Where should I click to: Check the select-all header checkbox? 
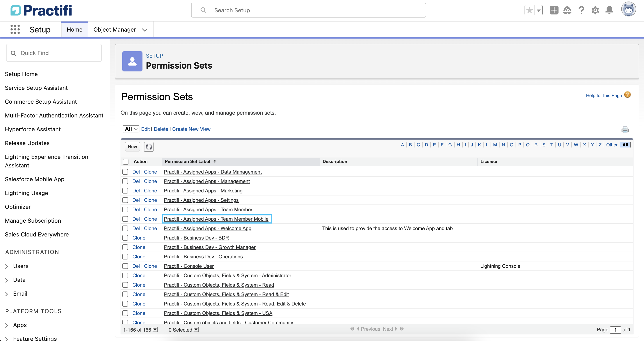coord(126,162)
